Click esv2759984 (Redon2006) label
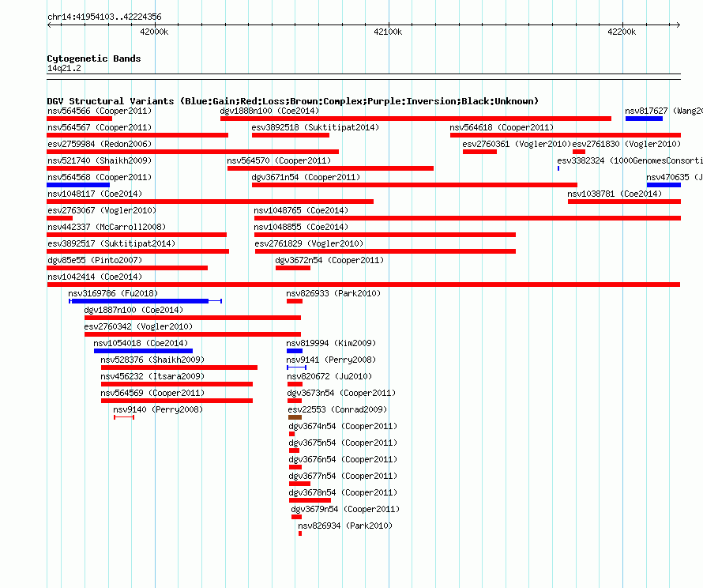Viewport: 703px width, 588px height. click(x=100, y=144)
